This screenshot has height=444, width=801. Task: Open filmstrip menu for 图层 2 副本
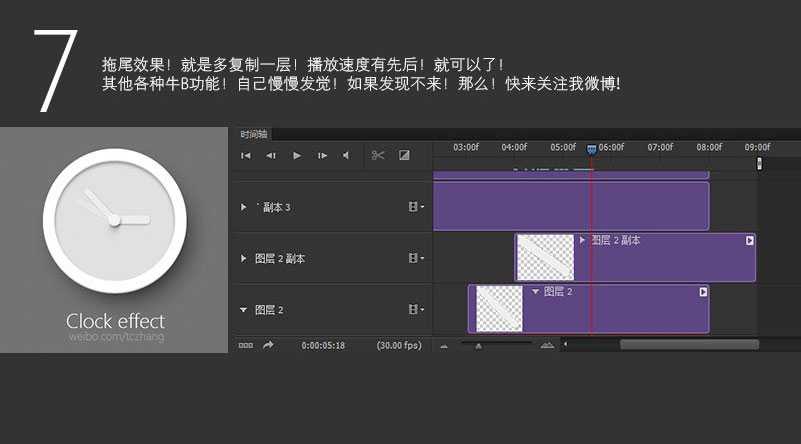click(x=415, y=258)
